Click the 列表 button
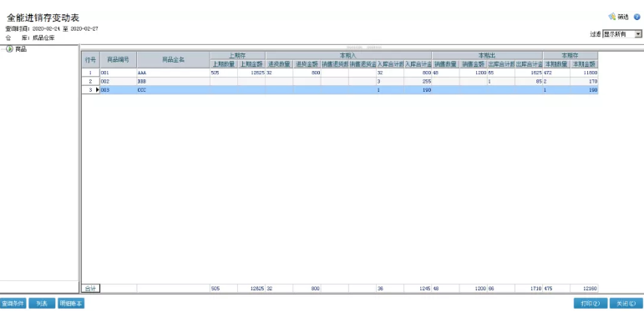Image resolution: width=644 pixels, height=317 pixels. coord(42,304)
